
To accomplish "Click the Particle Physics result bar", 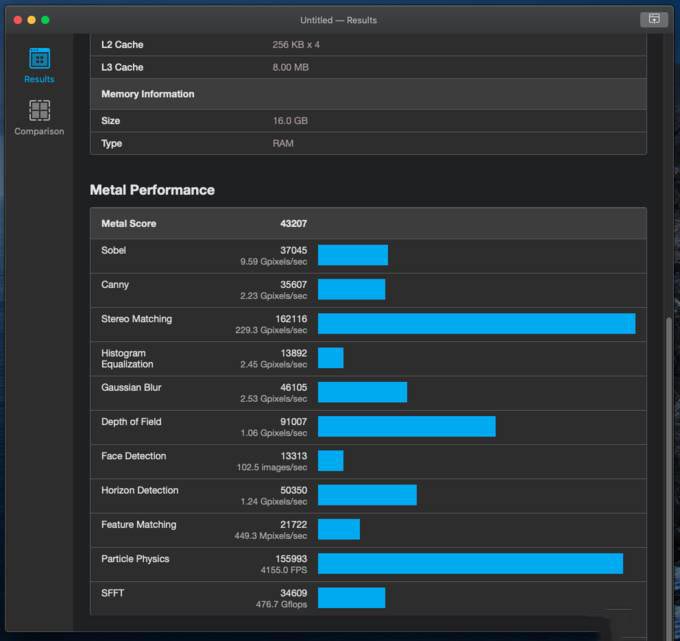I will (471, 563).
